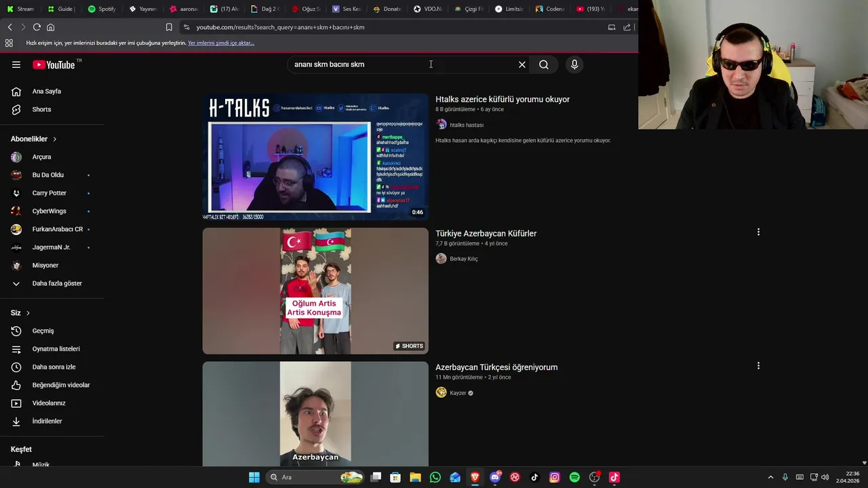Clear search text with X icon

click(x=522, y=64)
